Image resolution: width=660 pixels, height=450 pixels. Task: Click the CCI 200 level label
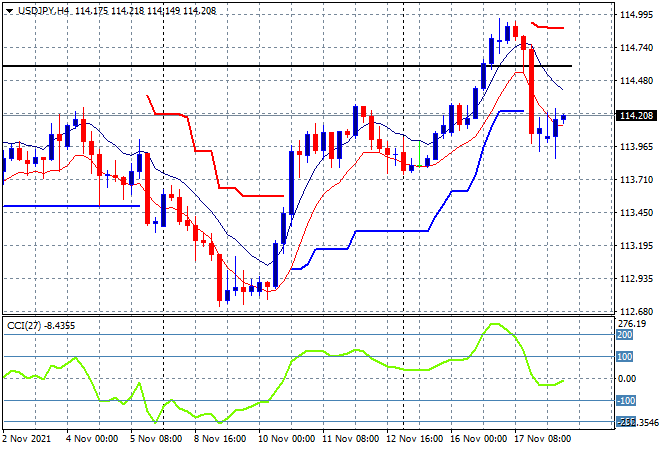pyautogui.click(x=625, y=335)
